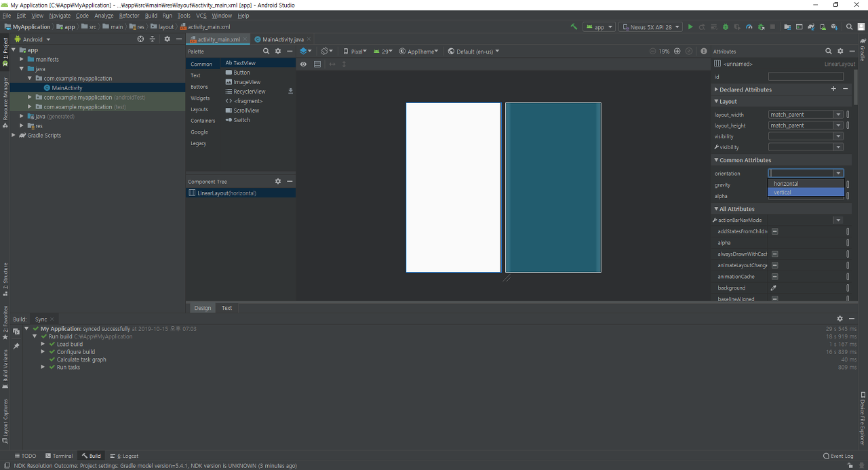Open the Refactor menu
The width and height of the screenshot is (868, 470).
click(129, 16)
